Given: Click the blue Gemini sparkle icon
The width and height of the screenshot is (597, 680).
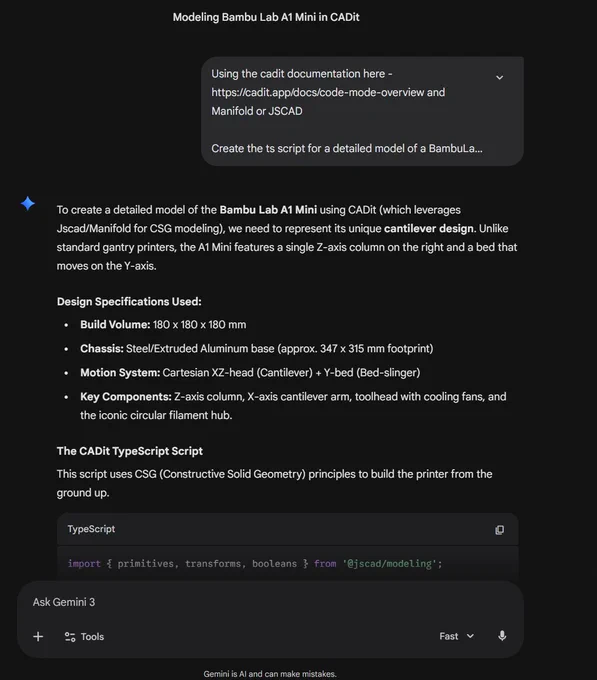Looking at the screenshot, I should [x=28, y=203].
